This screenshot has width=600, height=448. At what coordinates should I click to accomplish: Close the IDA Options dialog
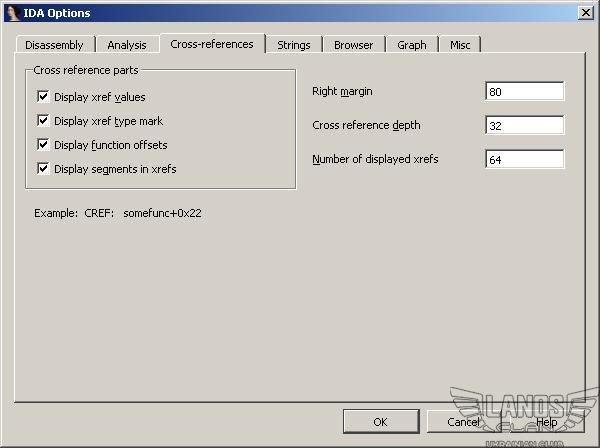[585, 12]
